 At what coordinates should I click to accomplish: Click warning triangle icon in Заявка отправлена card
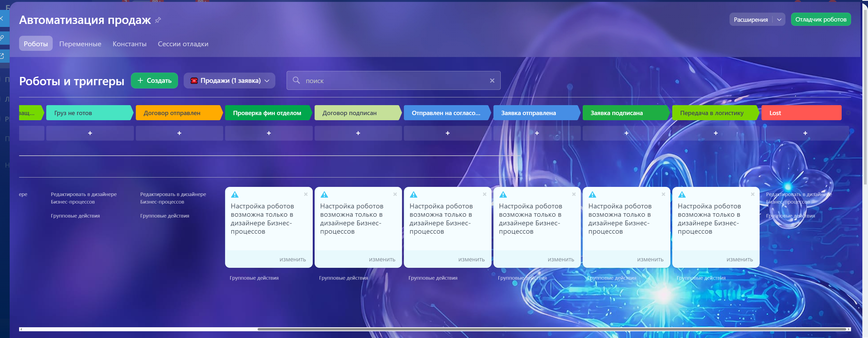(x=503, y=195)
